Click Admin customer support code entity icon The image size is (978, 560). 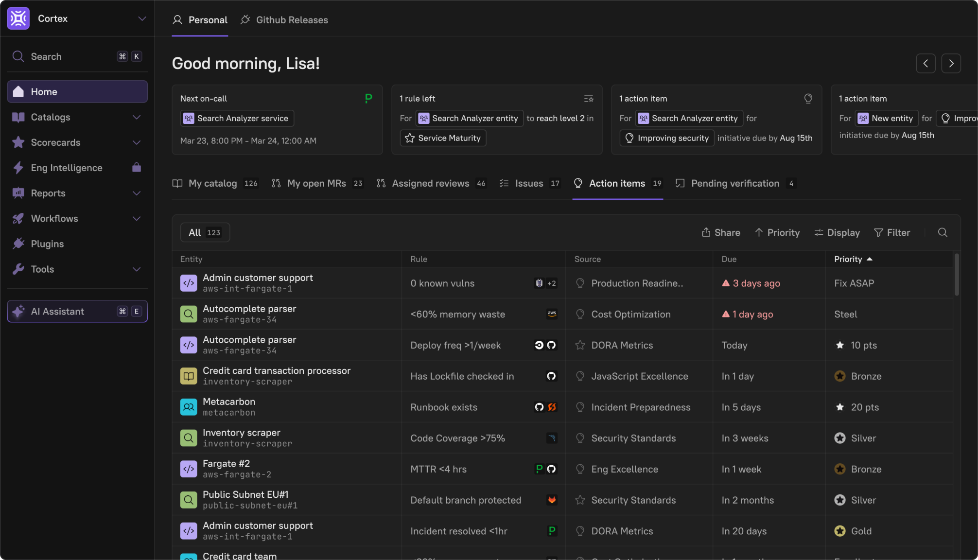click(x=189, y=283)
